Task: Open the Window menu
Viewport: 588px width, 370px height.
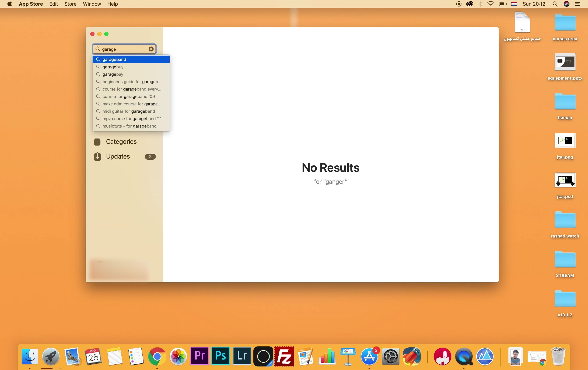Action: pos(92,4)
